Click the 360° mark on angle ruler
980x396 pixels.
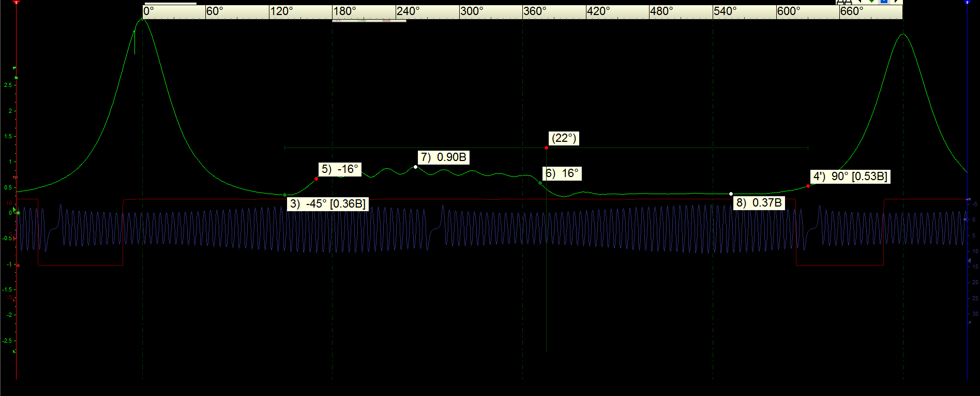tap(535, 11)
